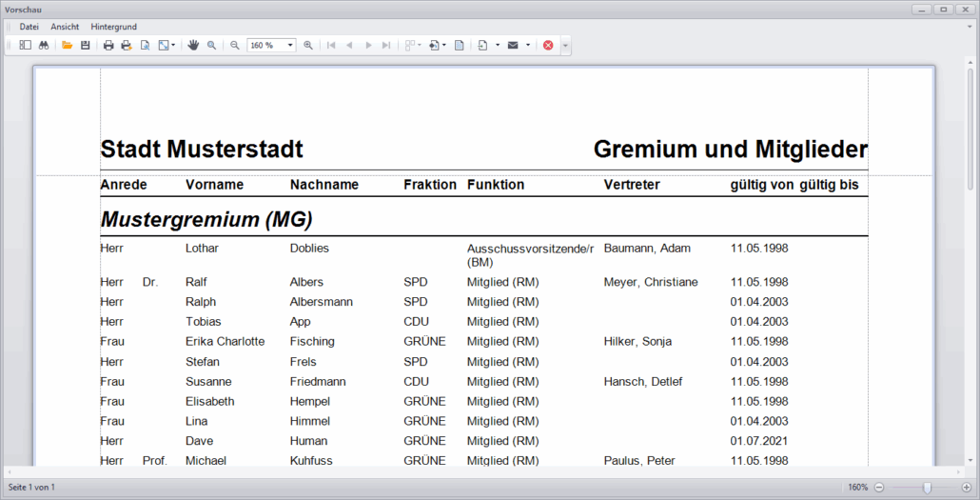Expand the email send dropdown arrow
The image size is (980, 500).
(x=527, y=45)
